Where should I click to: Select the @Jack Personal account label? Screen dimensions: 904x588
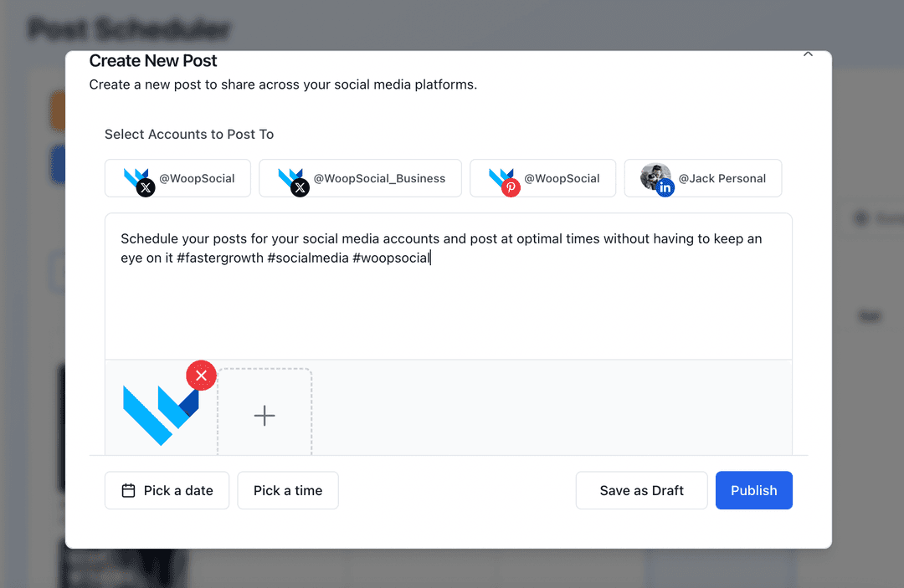pos(722,178)
